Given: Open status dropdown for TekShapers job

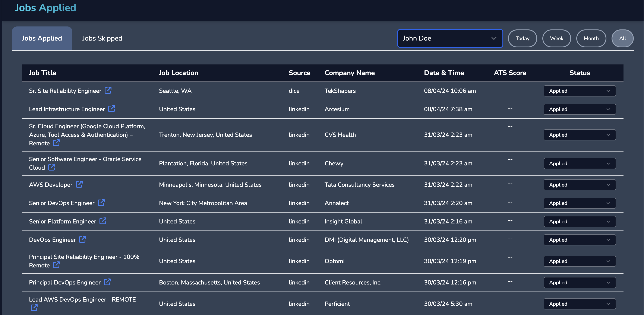Looking at the screenshot, I should (579, 91).
